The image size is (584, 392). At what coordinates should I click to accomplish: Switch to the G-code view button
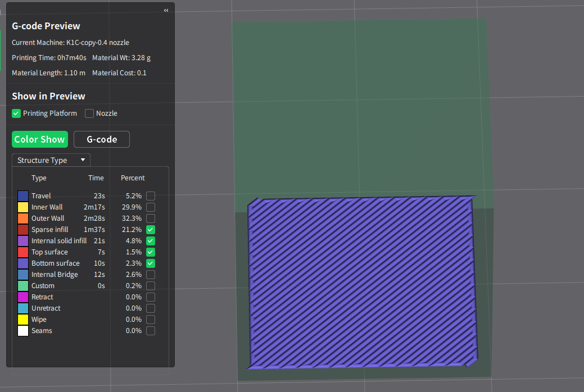[x=102, y=139]
